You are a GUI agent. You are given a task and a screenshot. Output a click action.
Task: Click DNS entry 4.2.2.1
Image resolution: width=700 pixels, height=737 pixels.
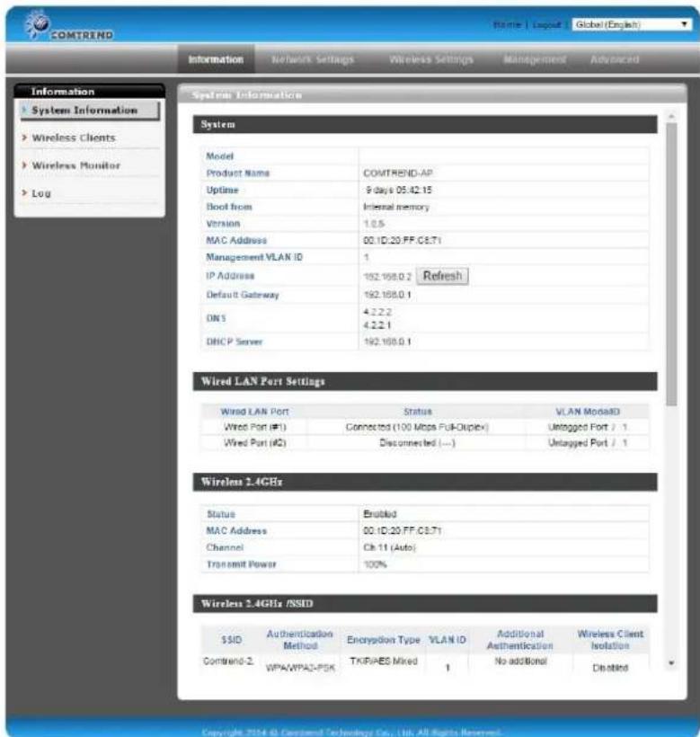pos(377,324)
